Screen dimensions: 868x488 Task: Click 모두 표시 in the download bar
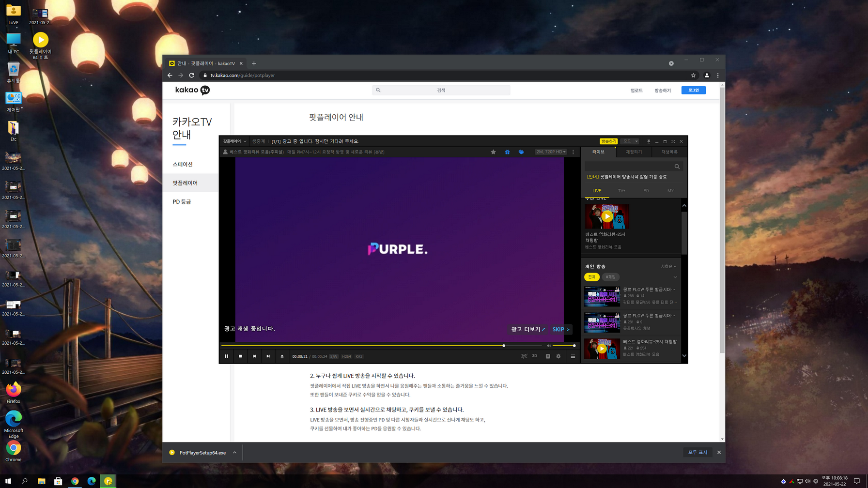pos(698,452)
